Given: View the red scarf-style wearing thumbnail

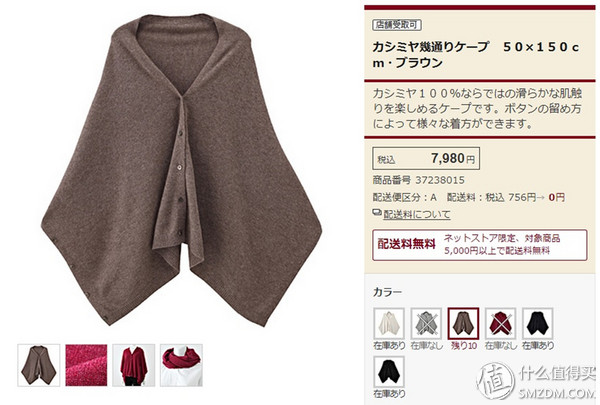Looking at the screenshot, I should [181, 365].
